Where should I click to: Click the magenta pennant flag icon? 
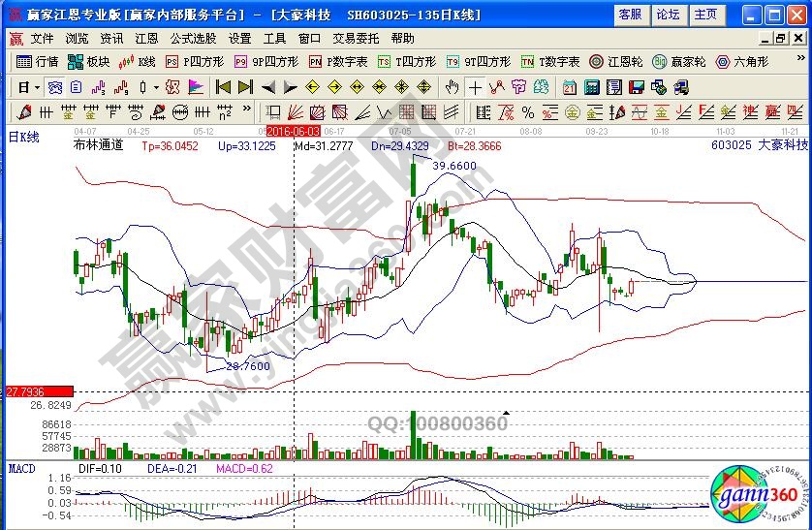click(x=196, y=87)
